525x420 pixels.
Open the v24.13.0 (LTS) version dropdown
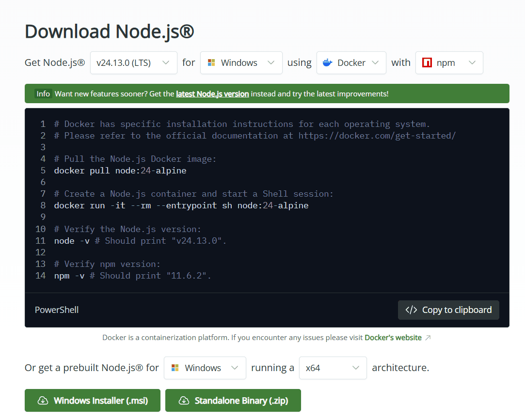[x=133, y=62]
